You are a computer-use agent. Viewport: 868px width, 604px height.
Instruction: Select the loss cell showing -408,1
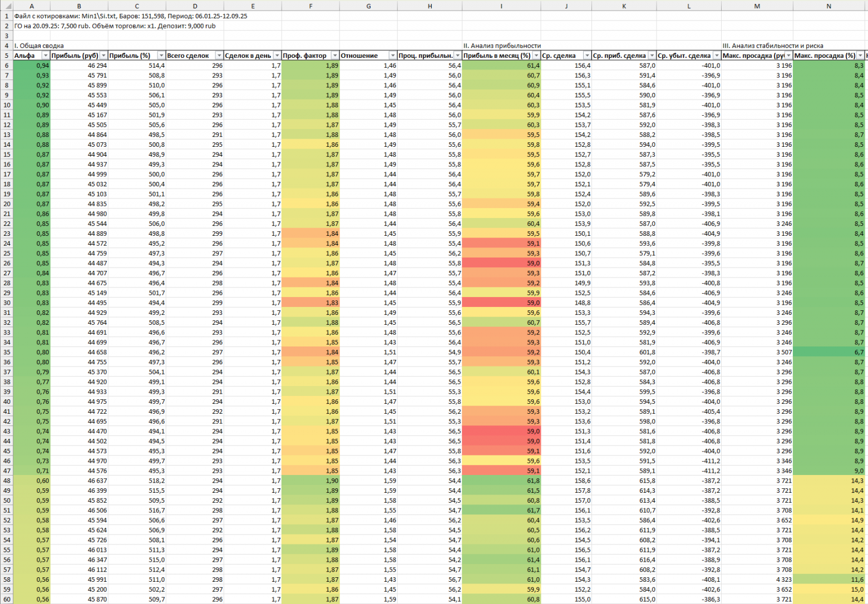[689, 580]
